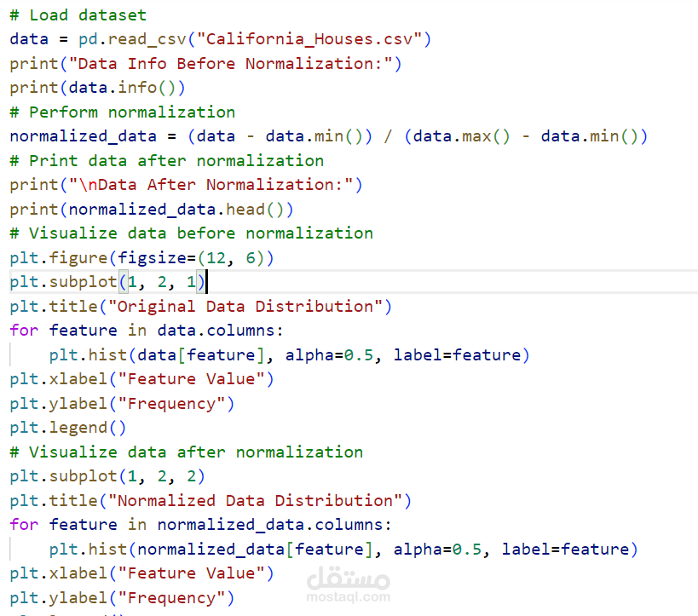Image resolution: width=698 pixels, height=616 pixels.
Task: Click the "# Load dataset" comment line
Action: [x=78, y=15]
